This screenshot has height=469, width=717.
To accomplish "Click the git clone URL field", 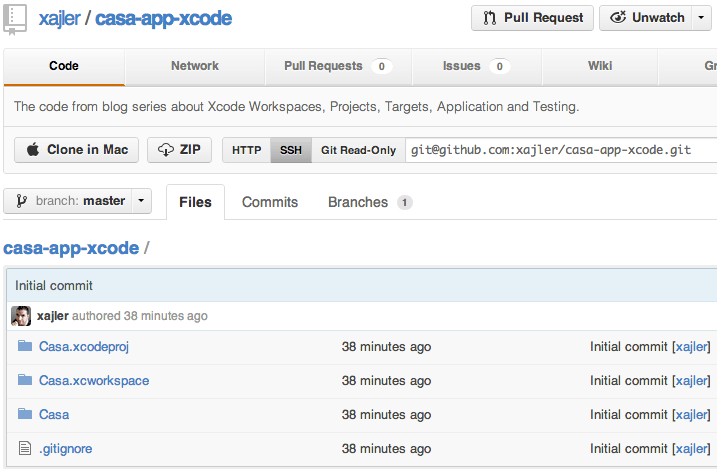I will (561, 150).
